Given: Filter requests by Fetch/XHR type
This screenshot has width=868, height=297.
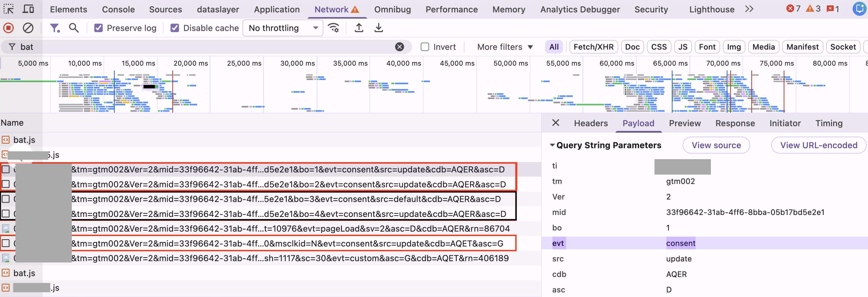Looking at the screenshot, I should click(593, 47).
